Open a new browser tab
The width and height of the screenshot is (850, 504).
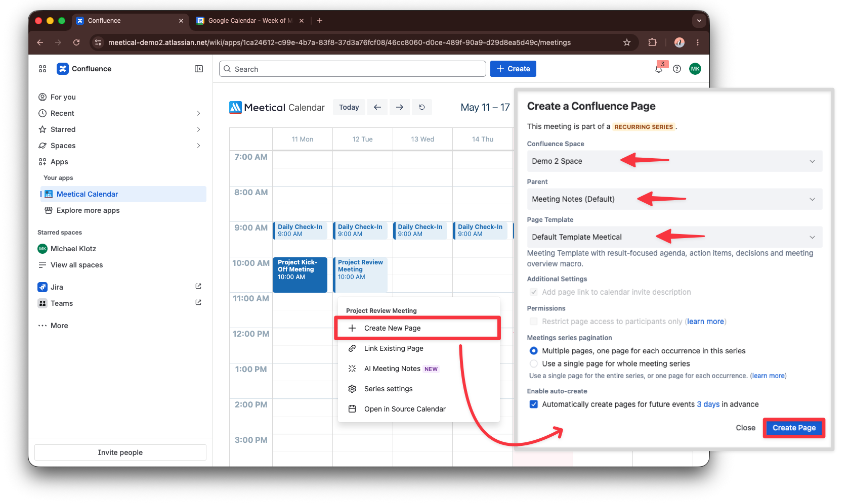[x=320, y=21]
